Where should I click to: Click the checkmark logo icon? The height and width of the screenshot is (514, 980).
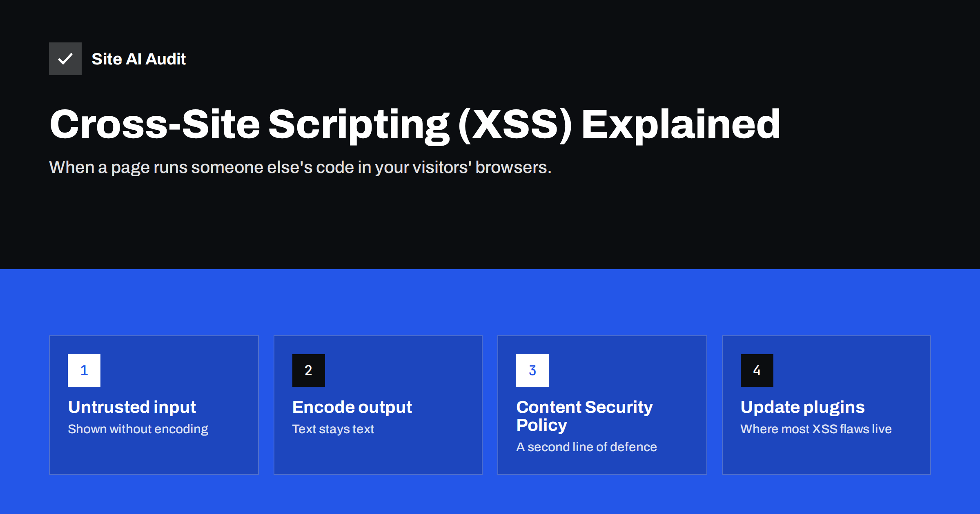pyautogui.click(x=65, y=59)
